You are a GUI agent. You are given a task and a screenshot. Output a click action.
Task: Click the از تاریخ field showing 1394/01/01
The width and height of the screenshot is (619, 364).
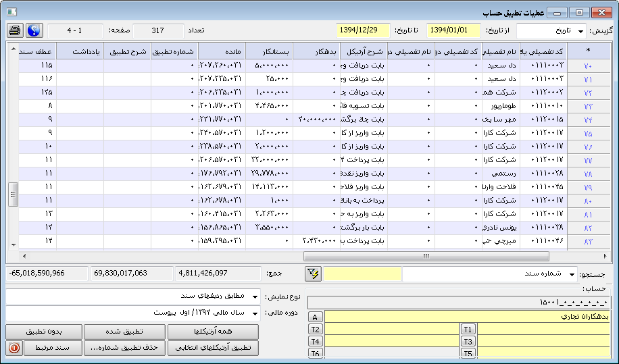[453, 31]
